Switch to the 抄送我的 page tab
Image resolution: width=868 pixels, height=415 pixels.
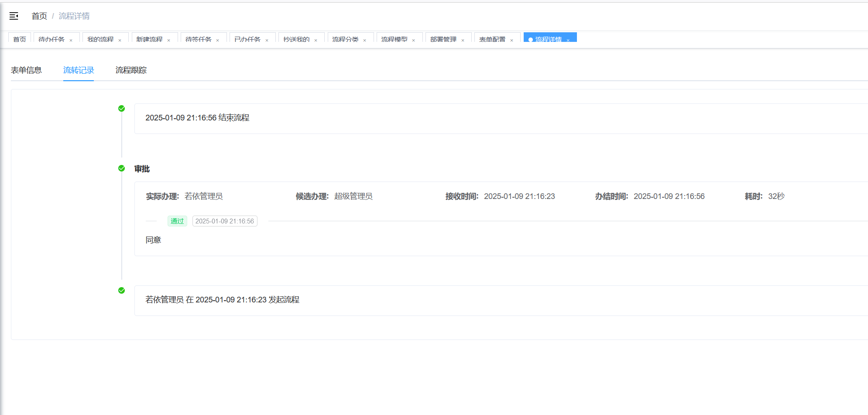(296, 39)
